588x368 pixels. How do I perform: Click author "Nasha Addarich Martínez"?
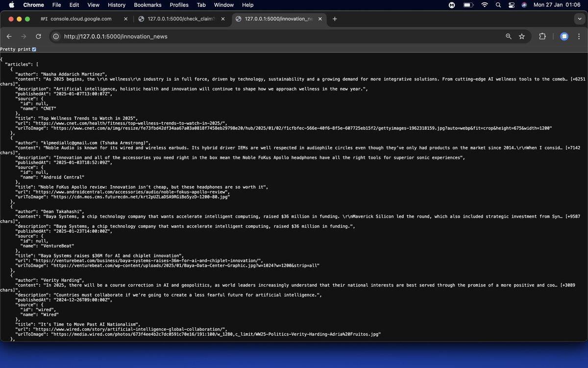[73, 74]
